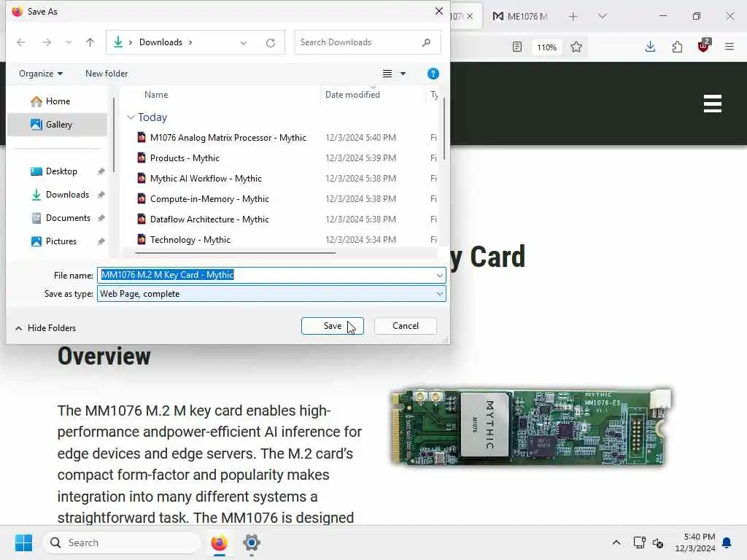Click the File name text field

266,275
